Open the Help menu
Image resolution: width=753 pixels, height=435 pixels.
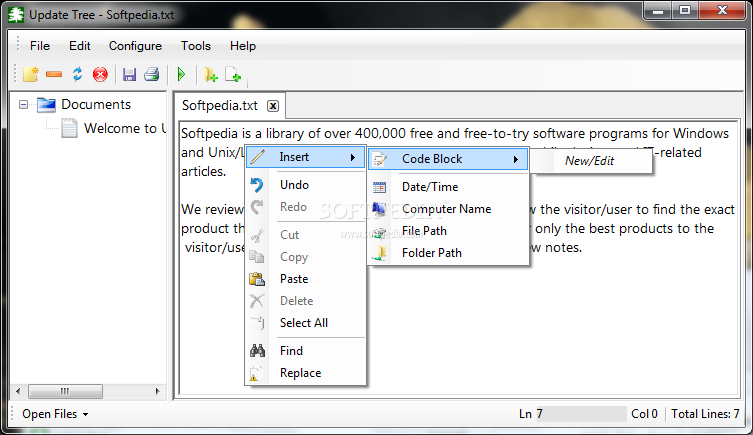click(x=243, y=46)
